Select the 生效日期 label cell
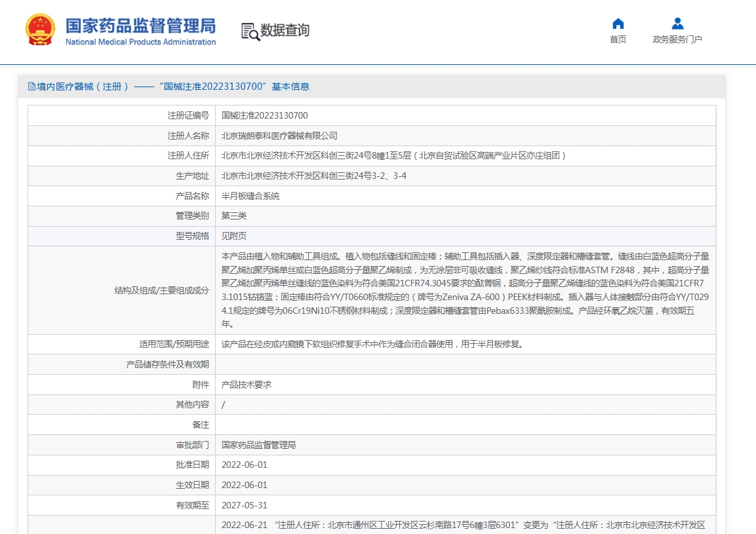The height and width of the screenshot is (534, 756). [121, 485]
